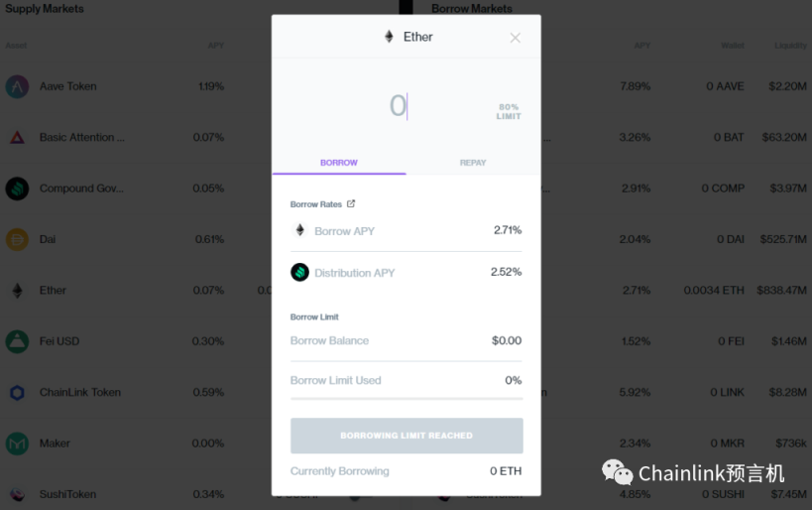
Task: Click the Compound Governance Token icon
Action: (17, 189)
